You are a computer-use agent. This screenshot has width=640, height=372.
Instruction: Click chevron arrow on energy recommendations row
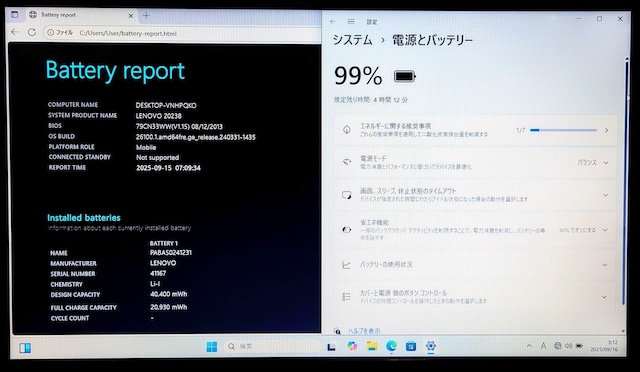click(607, 130)
